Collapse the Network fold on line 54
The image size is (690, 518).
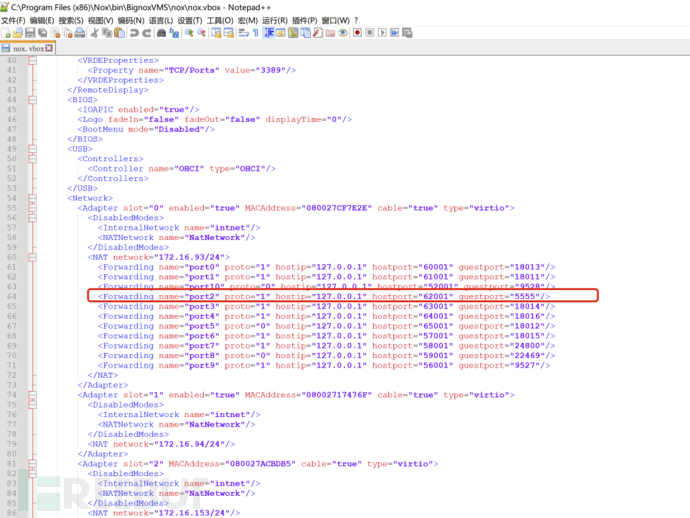pyautogui.click(x=33, y=198)
